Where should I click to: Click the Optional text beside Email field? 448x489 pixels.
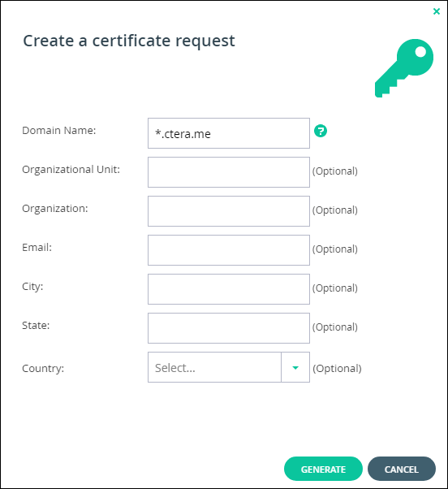pos(335,249)
